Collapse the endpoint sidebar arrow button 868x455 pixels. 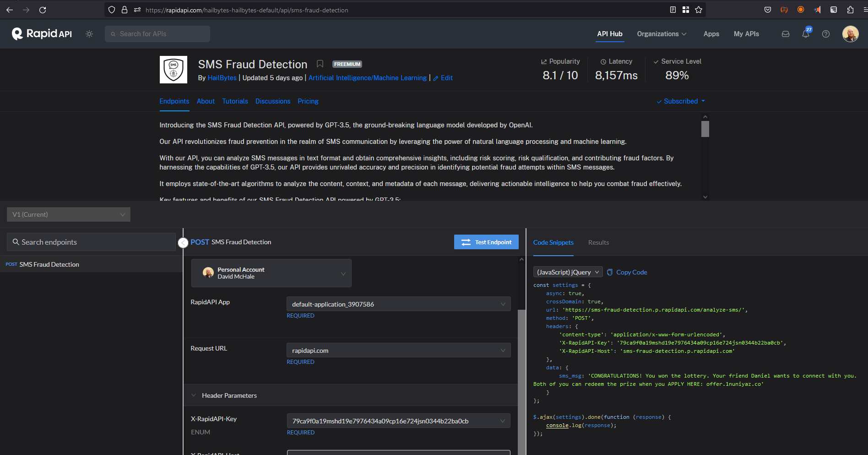coord(183,243)
